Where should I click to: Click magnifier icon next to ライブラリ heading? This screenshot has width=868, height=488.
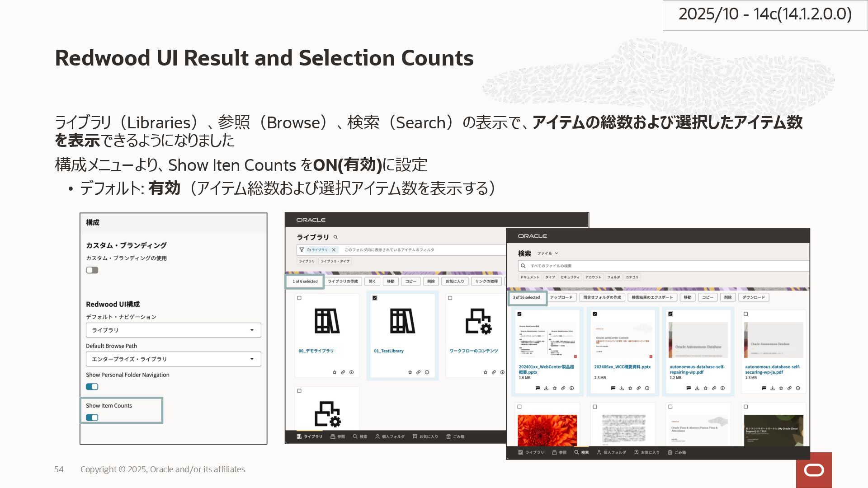tap(335, 237)
